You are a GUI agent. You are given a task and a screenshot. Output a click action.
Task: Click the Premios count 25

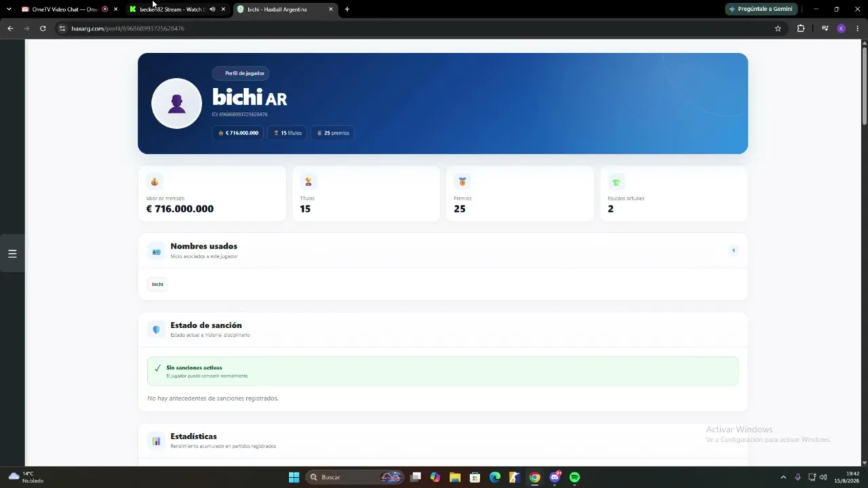pos(460,209)
